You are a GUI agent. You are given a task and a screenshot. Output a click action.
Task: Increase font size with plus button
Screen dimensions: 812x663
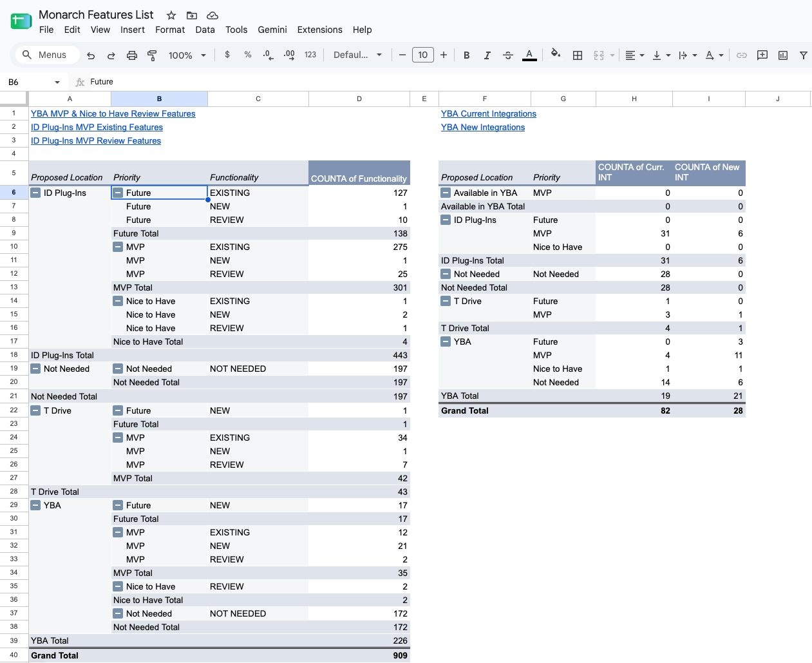(x=444, y=55)
